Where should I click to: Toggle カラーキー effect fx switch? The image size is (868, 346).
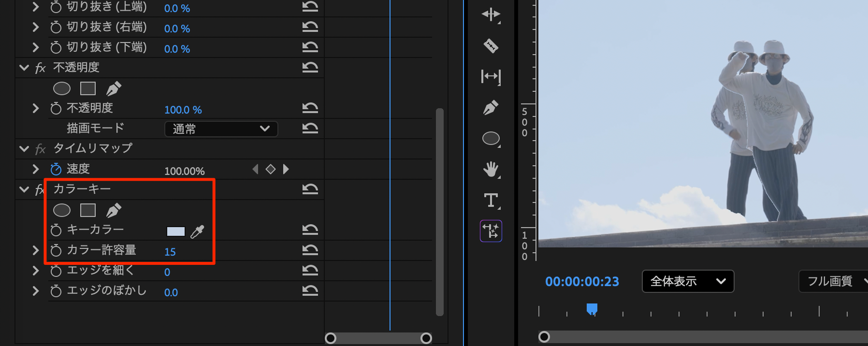(40, 189)
